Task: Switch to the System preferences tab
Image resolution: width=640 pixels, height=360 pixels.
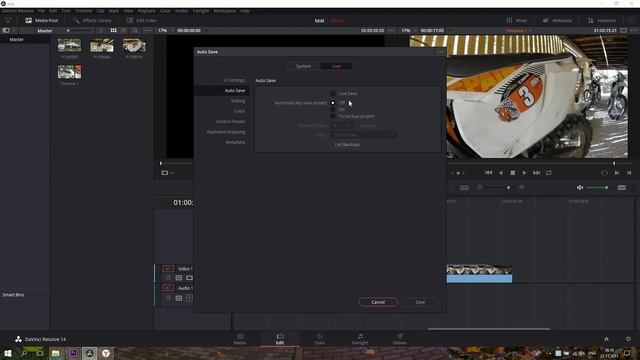Action: coord(303,66)
